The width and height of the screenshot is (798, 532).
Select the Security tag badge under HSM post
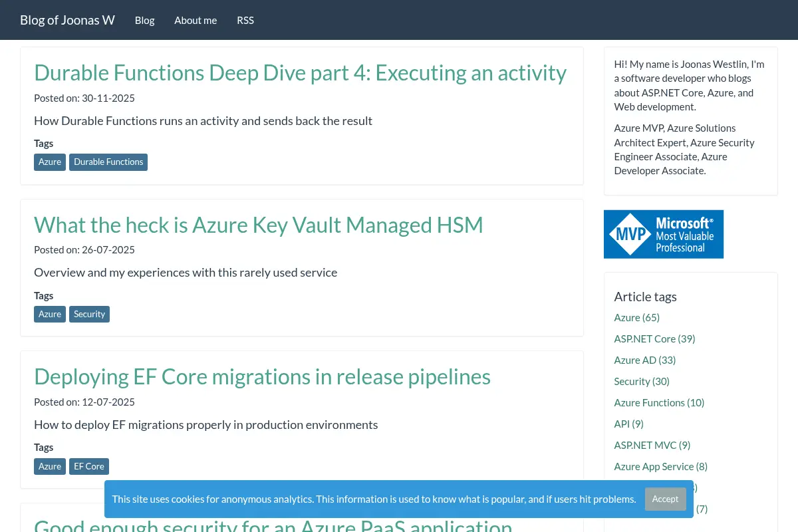coord(89,314)
